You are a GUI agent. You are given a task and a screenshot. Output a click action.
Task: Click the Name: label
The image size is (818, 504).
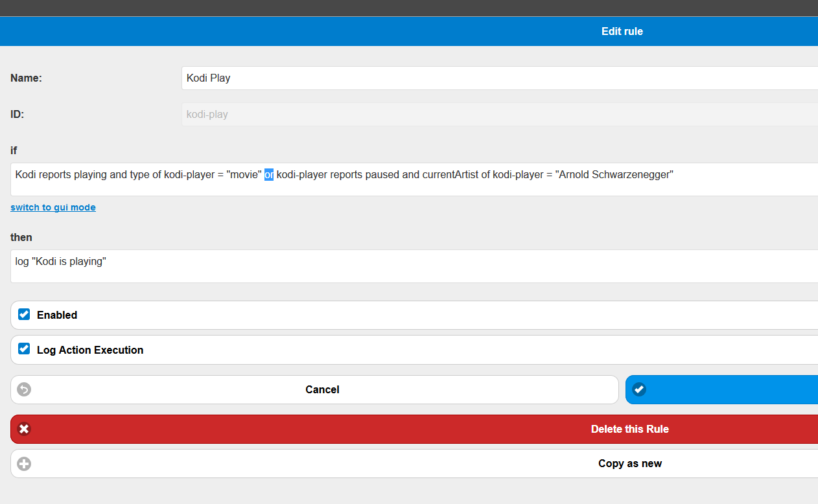coord(26,78)
